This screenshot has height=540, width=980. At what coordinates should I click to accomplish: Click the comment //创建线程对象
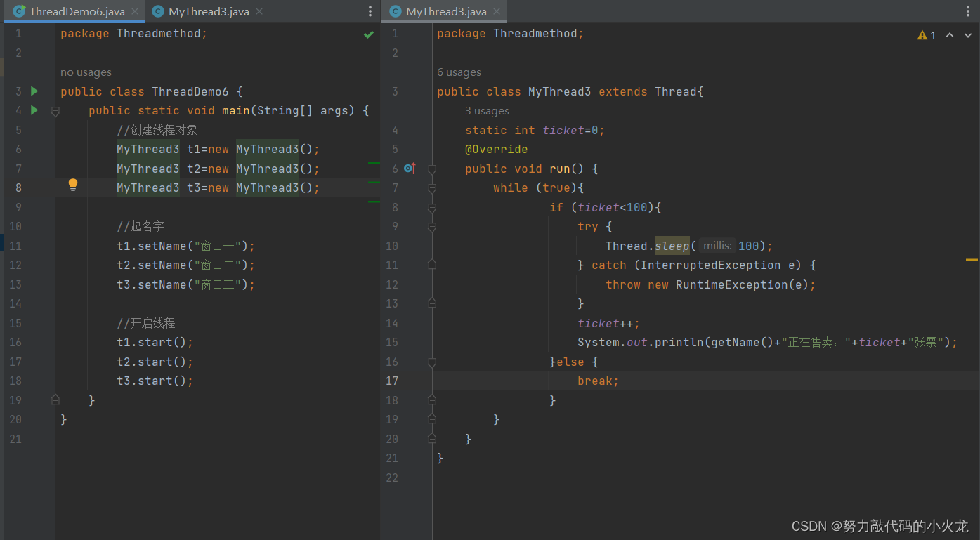pyautogui.click(x=157, y=130)
